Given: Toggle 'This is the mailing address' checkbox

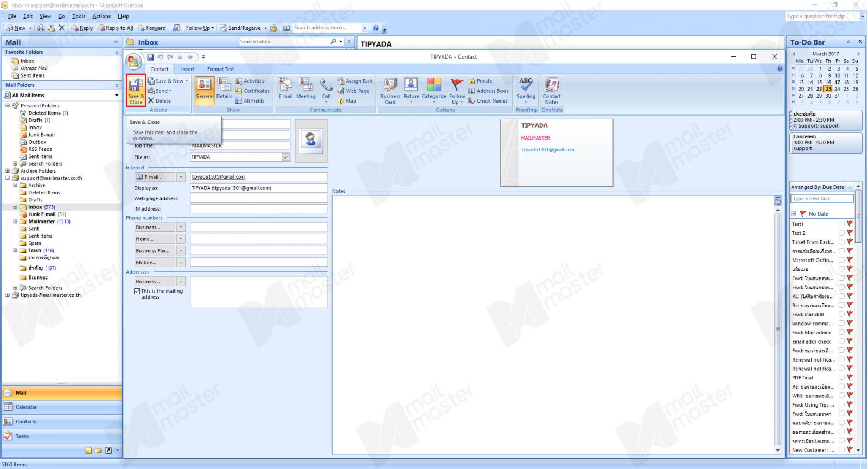Looking at the screenshot, I should point(137,291).
